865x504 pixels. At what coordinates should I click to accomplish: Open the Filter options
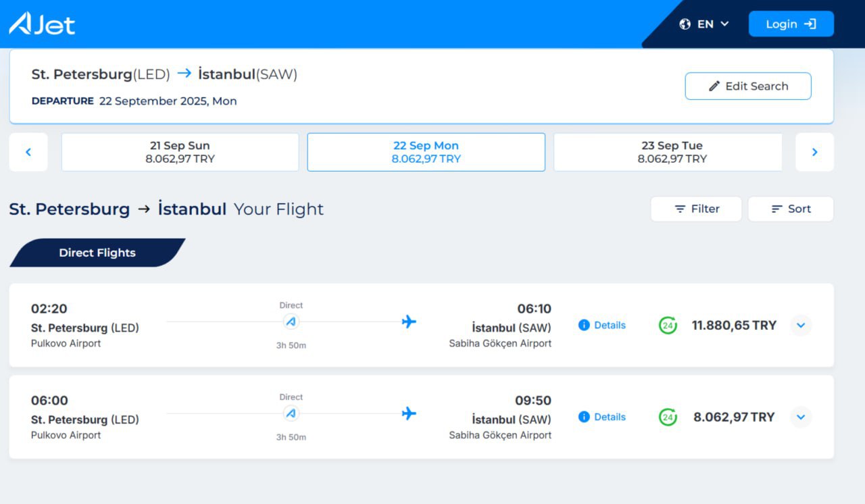point(696,209)
